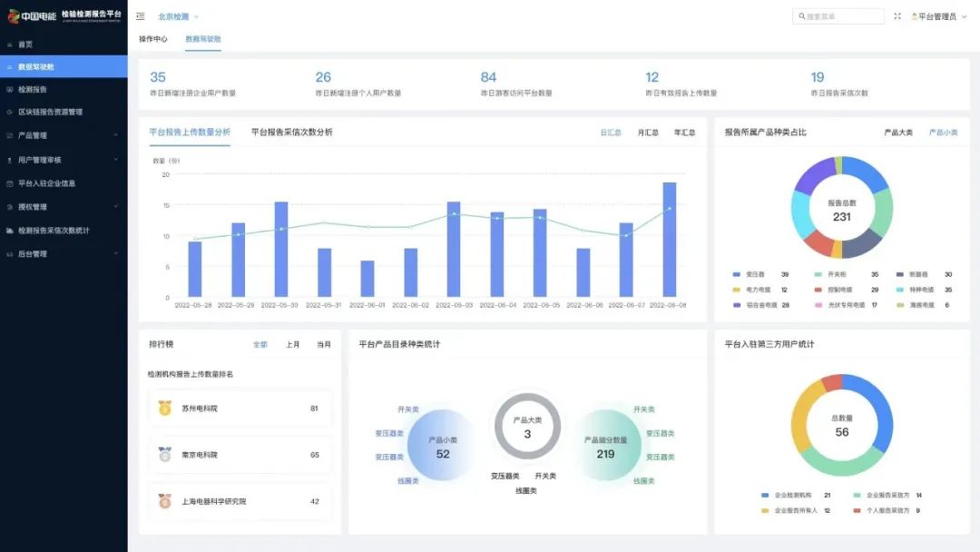
Task: Select 产品大类 in the product ratio panel
Action: [898, 133]
